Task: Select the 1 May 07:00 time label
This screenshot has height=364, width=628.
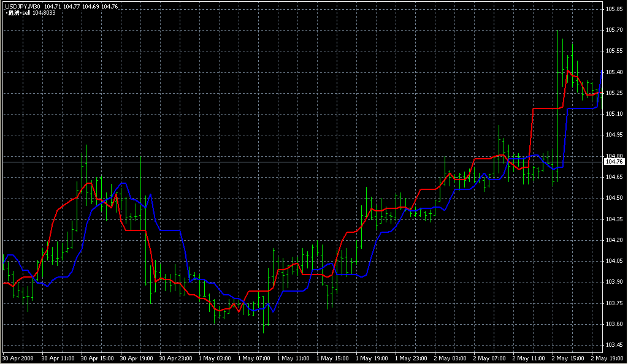Action: click(253, 358)
